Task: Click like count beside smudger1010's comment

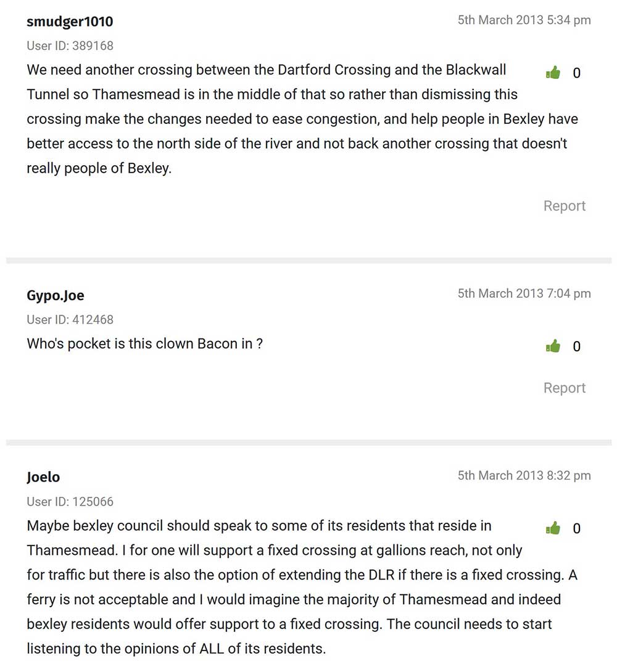Action: (576, 73)
